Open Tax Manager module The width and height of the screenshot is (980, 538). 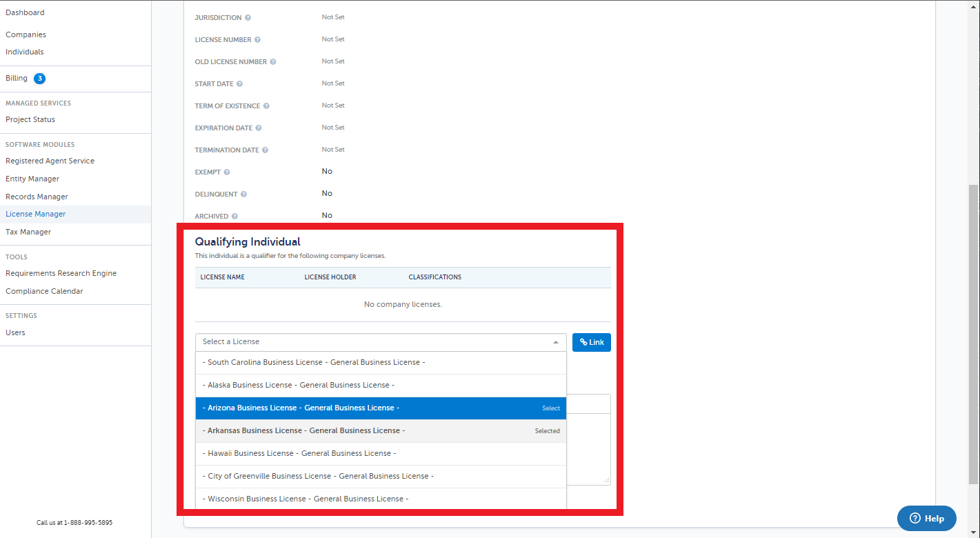coord(28,232)
